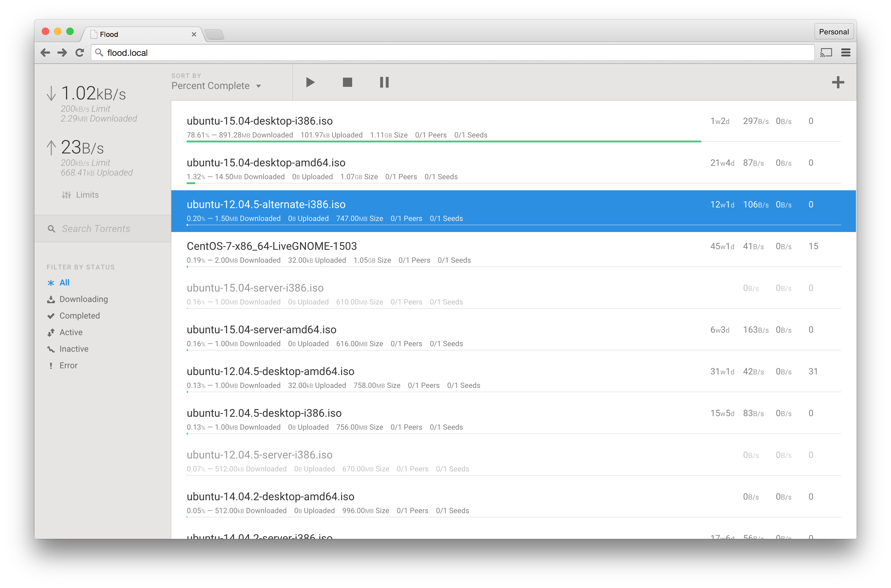The image size is (891, 588).
Task: Show torrents with Error status
Action: pyautogui.click(x=68, y=365)
